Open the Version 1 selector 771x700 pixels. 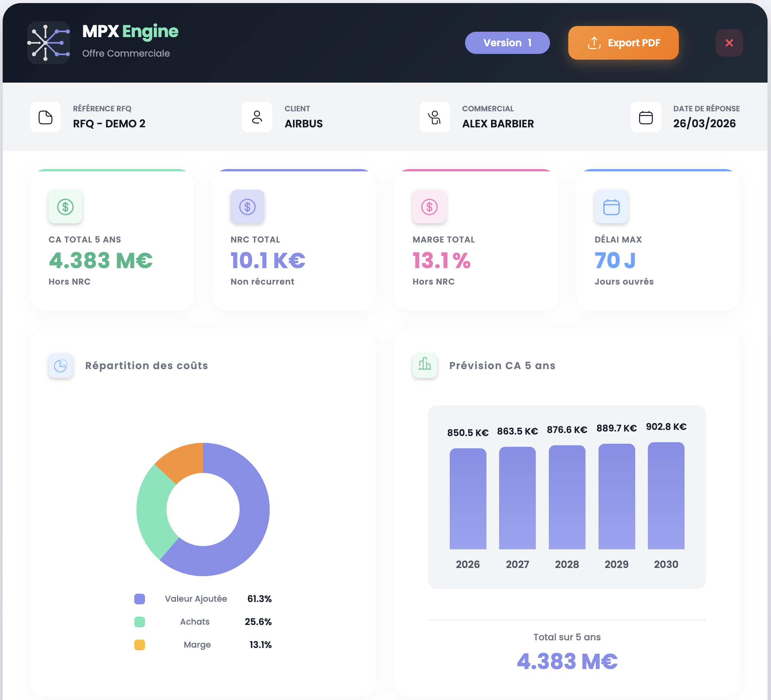pyautogui.click(x=507, y=42)
